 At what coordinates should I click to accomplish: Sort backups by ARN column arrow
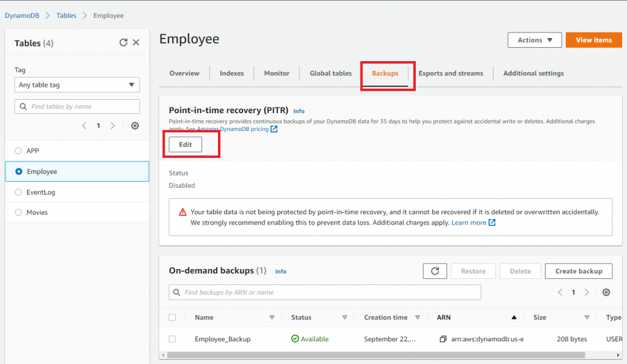[514, 318]
